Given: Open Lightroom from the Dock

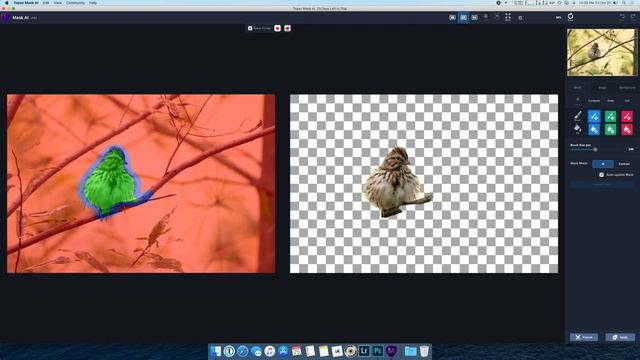Looking at the screenshot, I should coord(364,351).
